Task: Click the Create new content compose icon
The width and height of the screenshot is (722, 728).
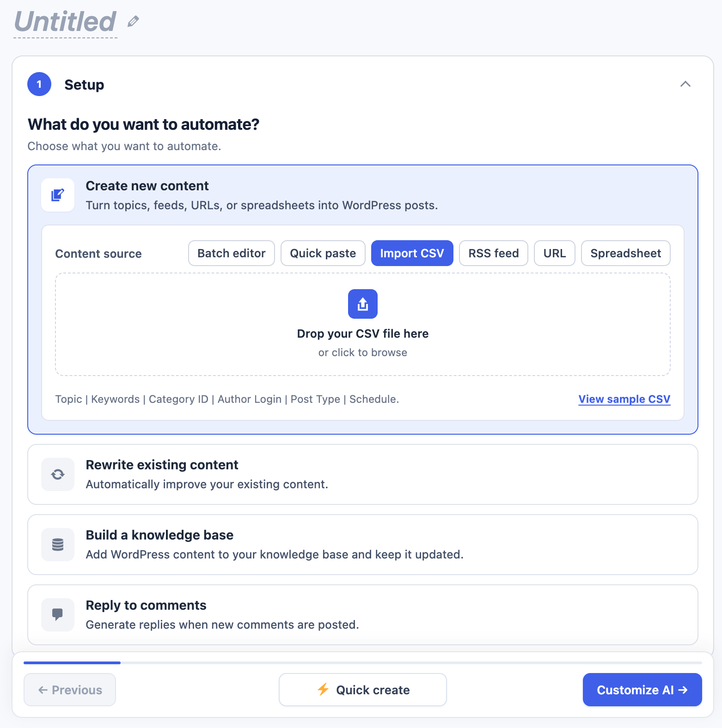Action: tap(58, 195)
